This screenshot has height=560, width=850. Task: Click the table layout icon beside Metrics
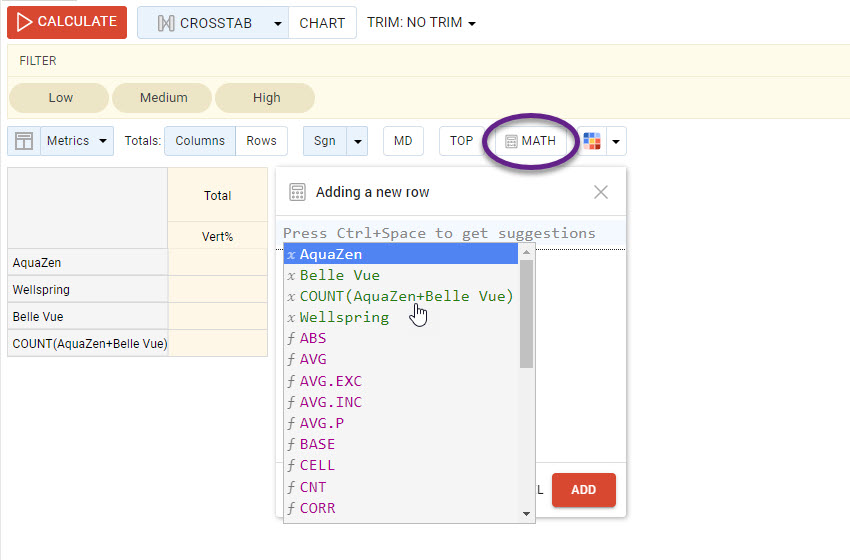click(x=24, y=141)
